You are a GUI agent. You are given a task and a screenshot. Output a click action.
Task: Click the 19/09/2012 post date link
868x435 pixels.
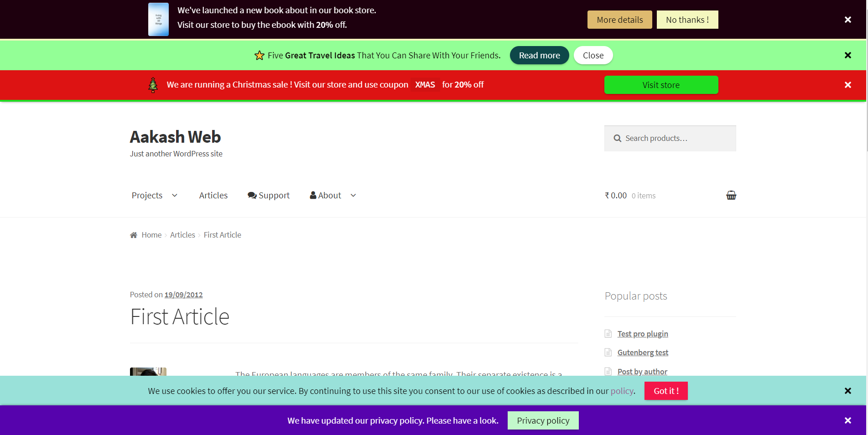click(183, 295)
